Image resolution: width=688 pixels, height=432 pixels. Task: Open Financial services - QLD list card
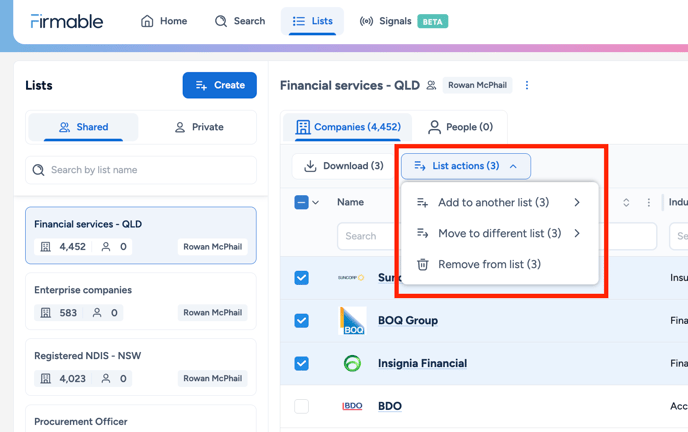pyautogui.click(x=141, y=236)
